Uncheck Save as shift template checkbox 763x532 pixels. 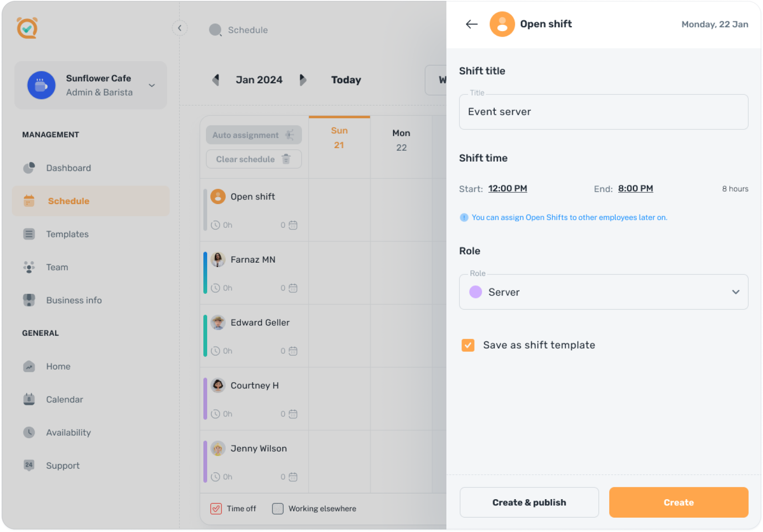pos(468,345)
